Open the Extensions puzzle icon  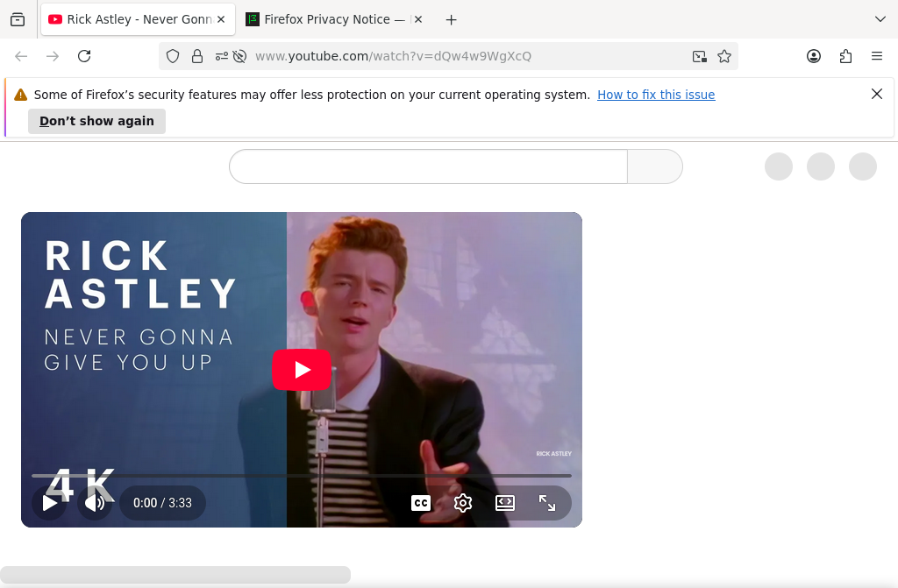846,56
